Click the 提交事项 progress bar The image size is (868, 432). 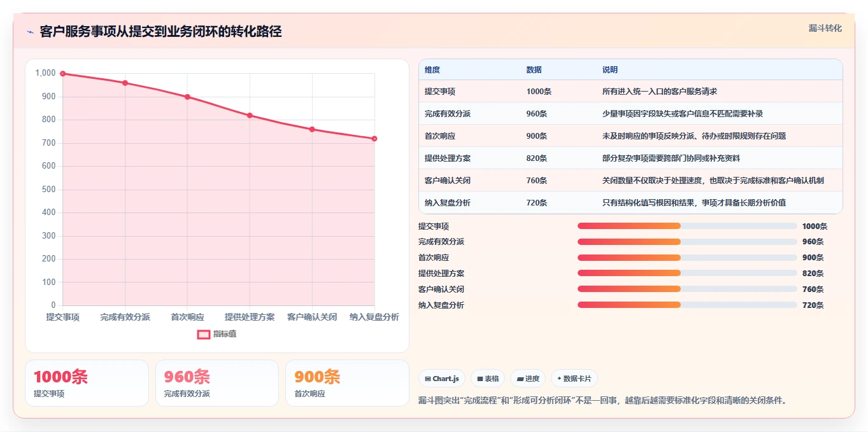point(687,226)
